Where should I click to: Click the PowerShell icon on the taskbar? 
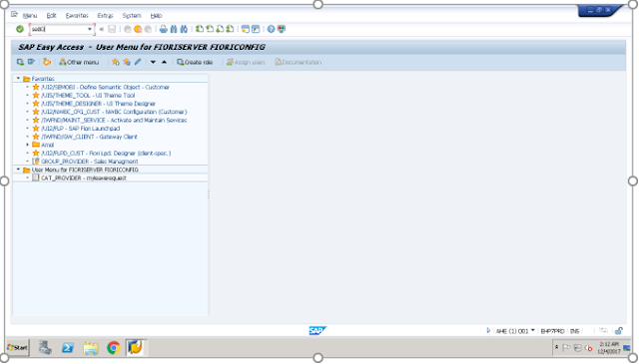click(x=68, y=348)
